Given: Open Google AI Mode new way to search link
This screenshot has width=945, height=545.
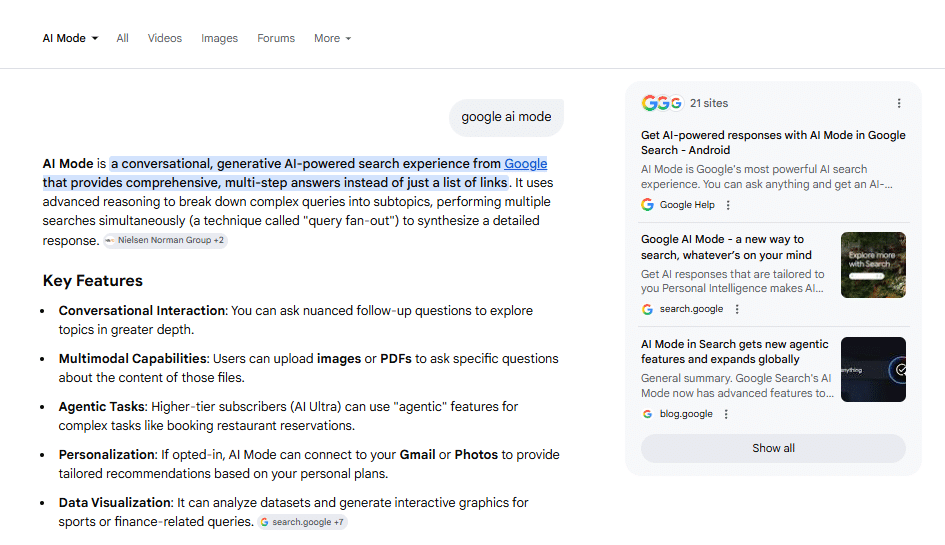Looking at the screenshot, I should click(727, 247).
